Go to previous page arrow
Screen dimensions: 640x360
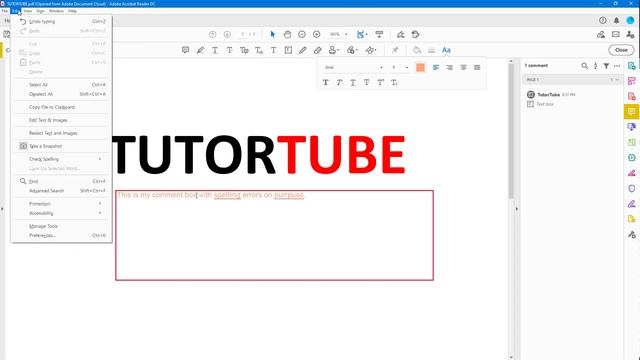(x=213, y=34)
